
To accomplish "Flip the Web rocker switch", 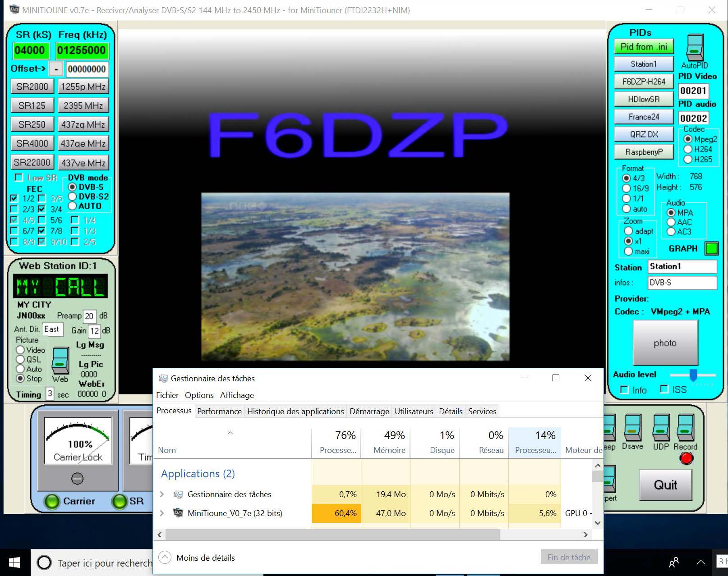I will tap(60, 360).
